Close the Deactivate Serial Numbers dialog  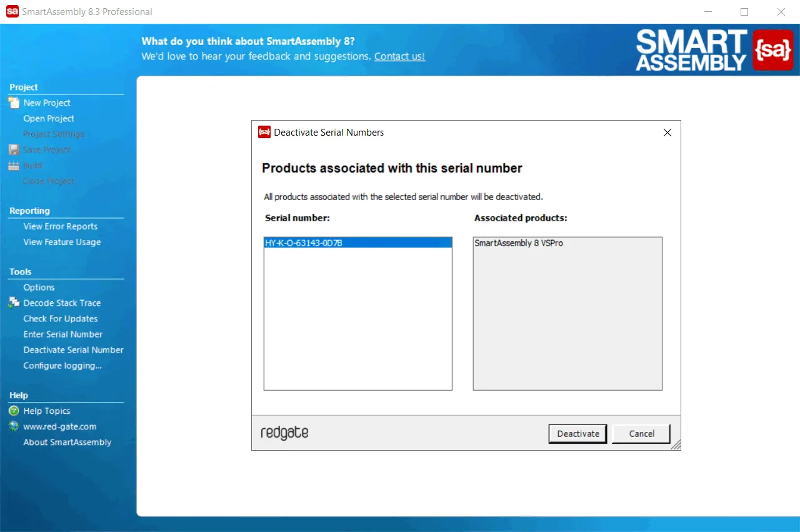click(x=667, y=133)
